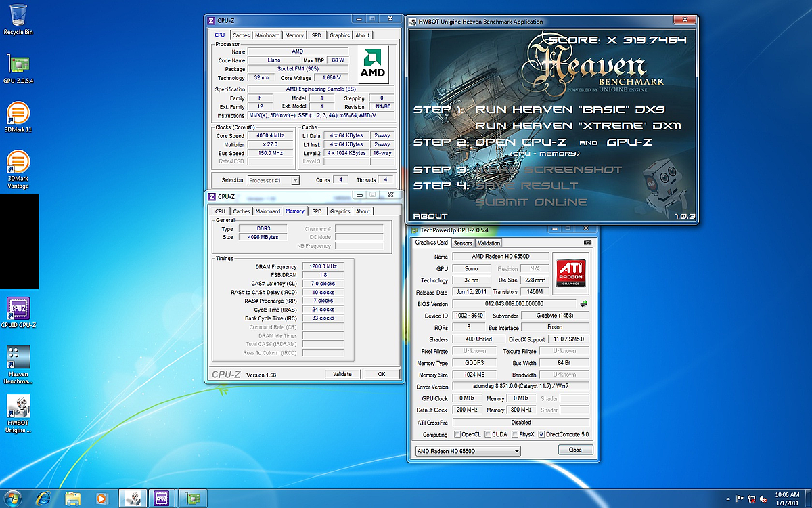Click ABOUT in the Heaven Benchmark window
The image size is (812, 508).
(430, 216)
